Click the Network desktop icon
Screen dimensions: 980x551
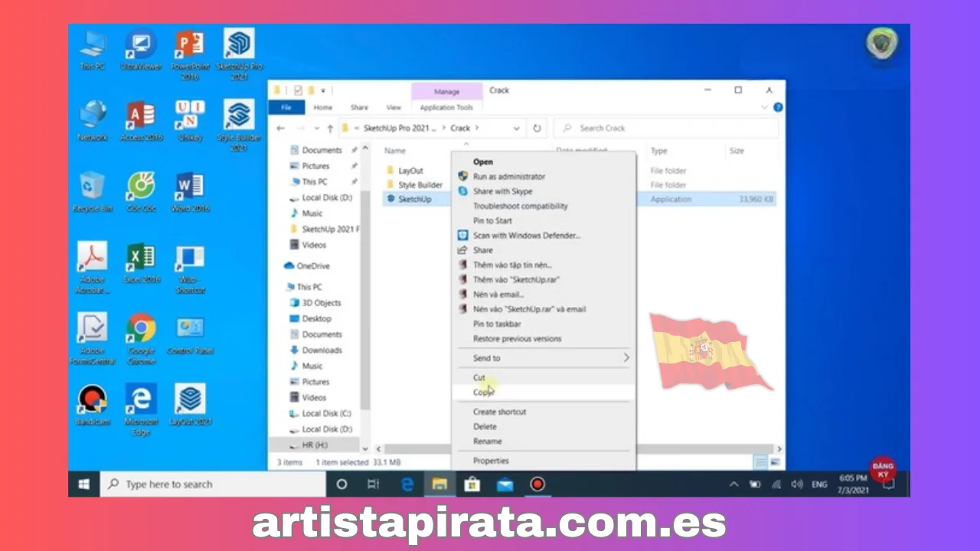93,120
